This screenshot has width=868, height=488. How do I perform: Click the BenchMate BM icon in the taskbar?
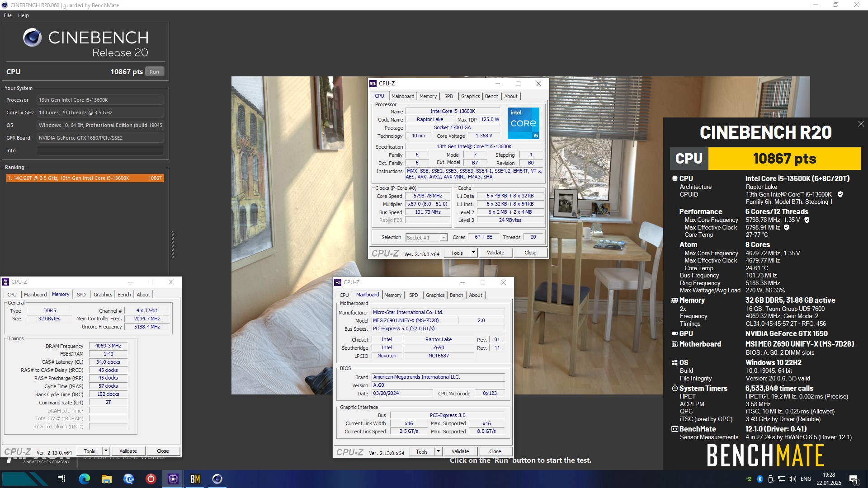(x=195, y=479)
